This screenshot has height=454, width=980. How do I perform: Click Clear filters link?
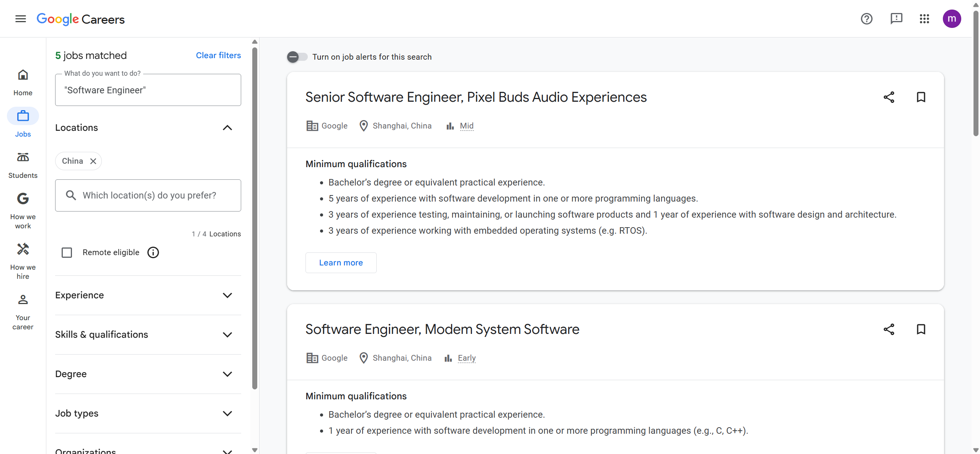click(218, 55)
